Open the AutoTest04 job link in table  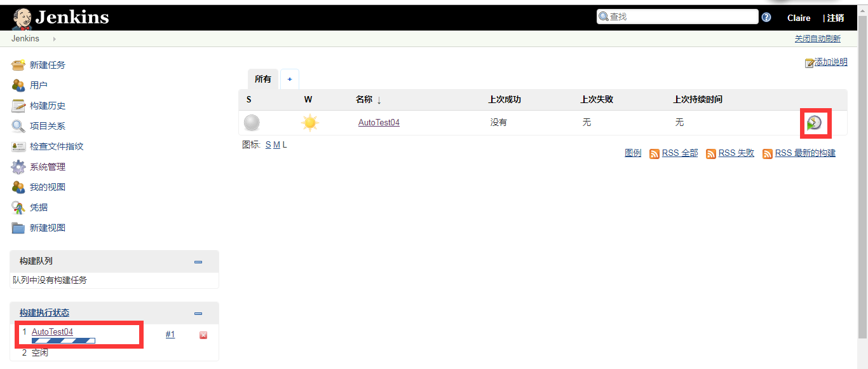click(379, 122)
